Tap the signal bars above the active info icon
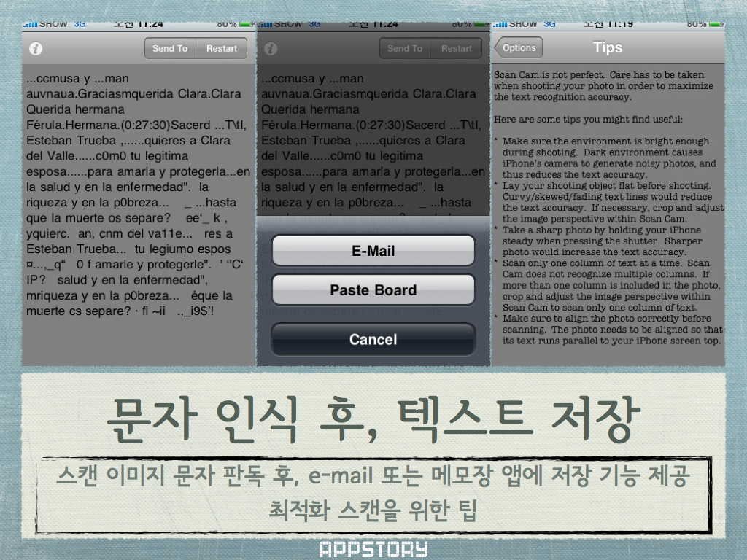This screenshot has width=747, height=560. (x=30, y=24)
